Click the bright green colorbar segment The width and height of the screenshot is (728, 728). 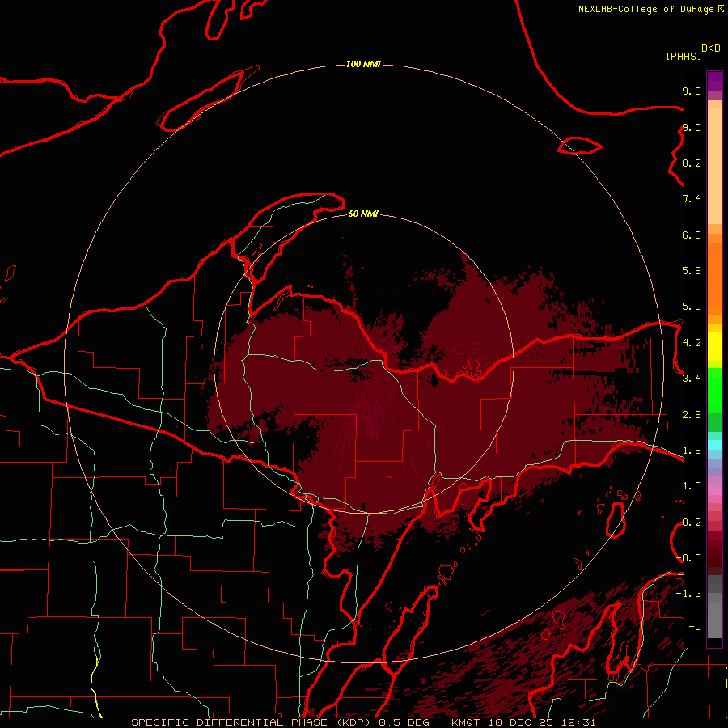pos(714,391)
